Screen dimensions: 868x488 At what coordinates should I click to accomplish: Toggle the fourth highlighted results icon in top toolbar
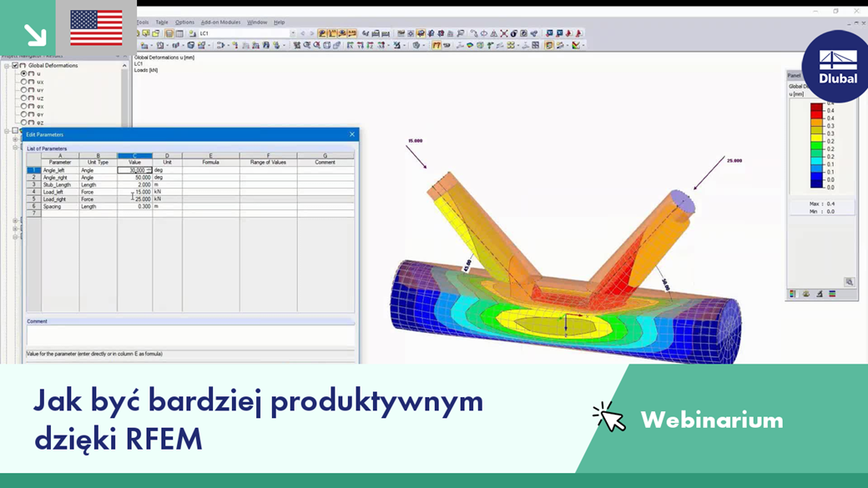tap(352, 33)
